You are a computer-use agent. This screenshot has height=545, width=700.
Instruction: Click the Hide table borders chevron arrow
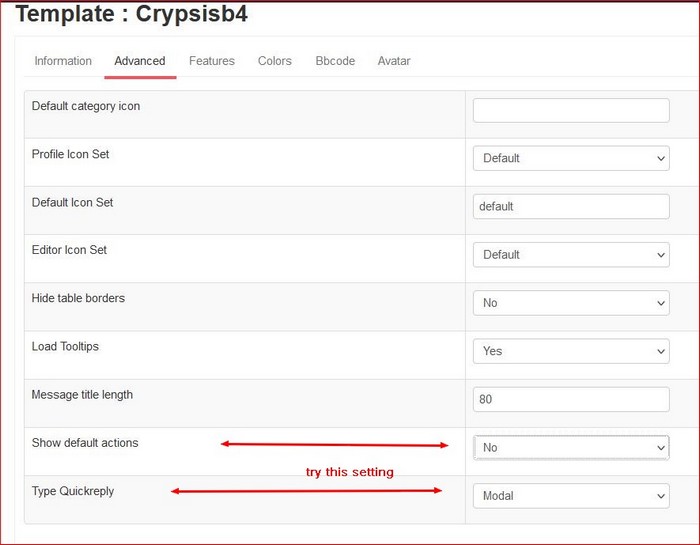[x=661, y=303]
